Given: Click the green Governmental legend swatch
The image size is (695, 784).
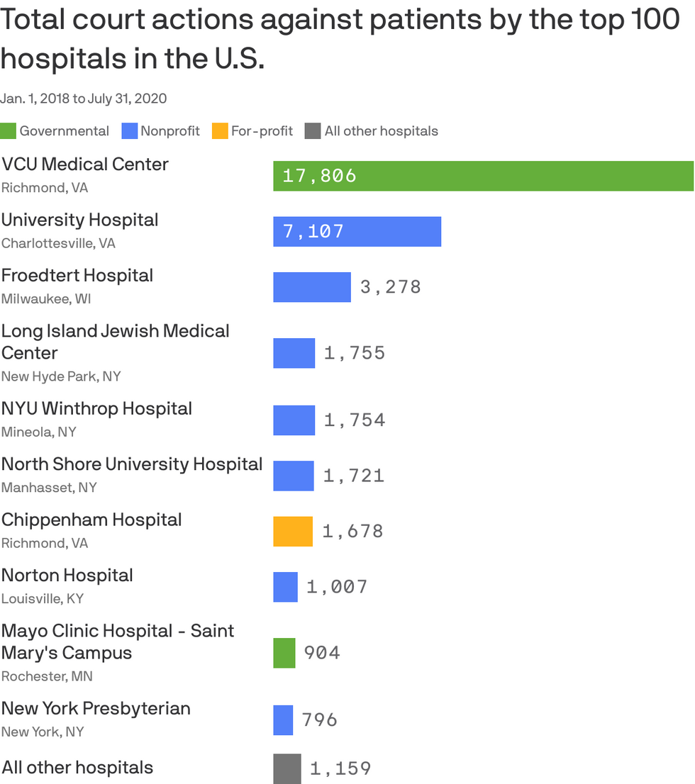Looking at the screenshot, I should coord(8,131).
